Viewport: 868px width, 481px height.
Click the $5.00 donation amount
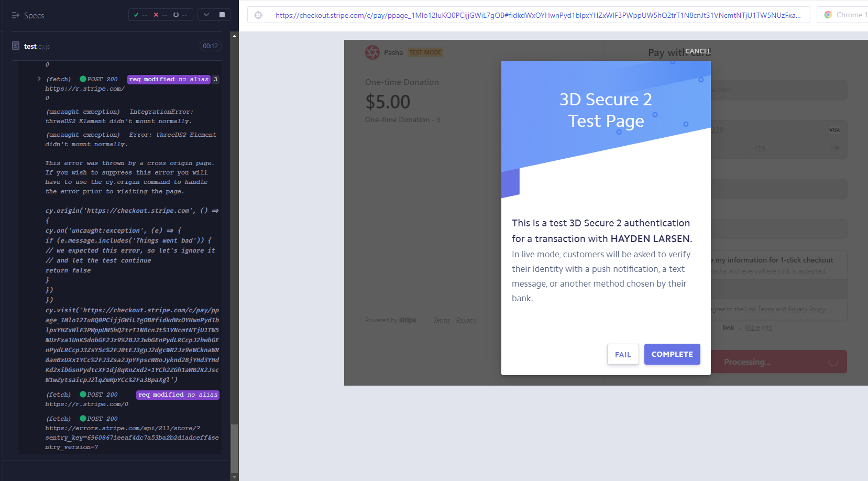(x=388, y=102)
